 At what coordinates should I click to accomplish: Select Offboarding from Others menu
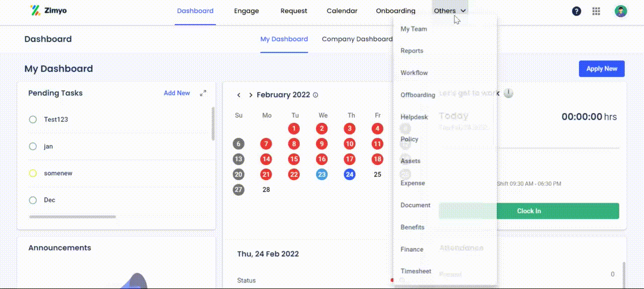click(418, 95)
